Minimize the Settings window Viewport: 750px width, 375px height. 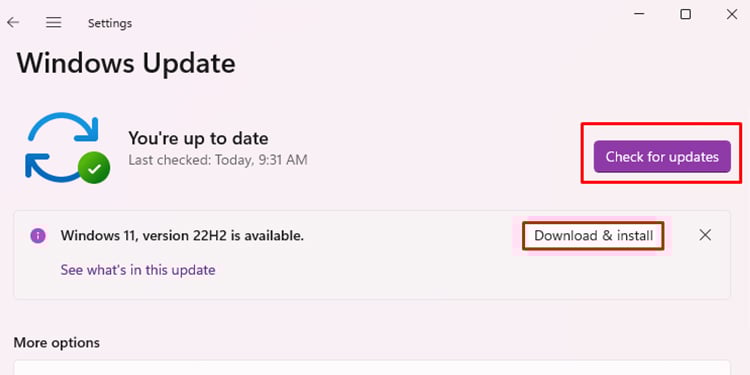639,14
